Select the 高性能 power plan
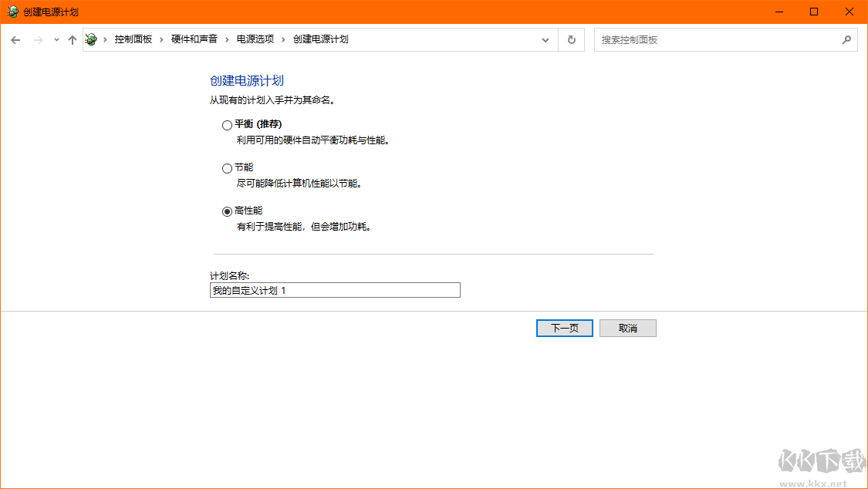868x489 pixels. (x=227, y=211)
